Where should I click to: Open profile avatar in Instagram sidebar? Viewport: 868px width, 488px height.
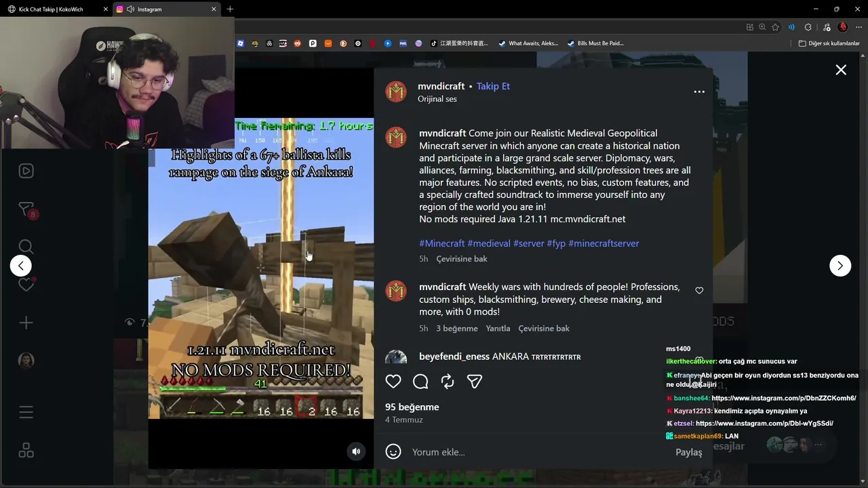pyautogui.click(x=26, y=361)
